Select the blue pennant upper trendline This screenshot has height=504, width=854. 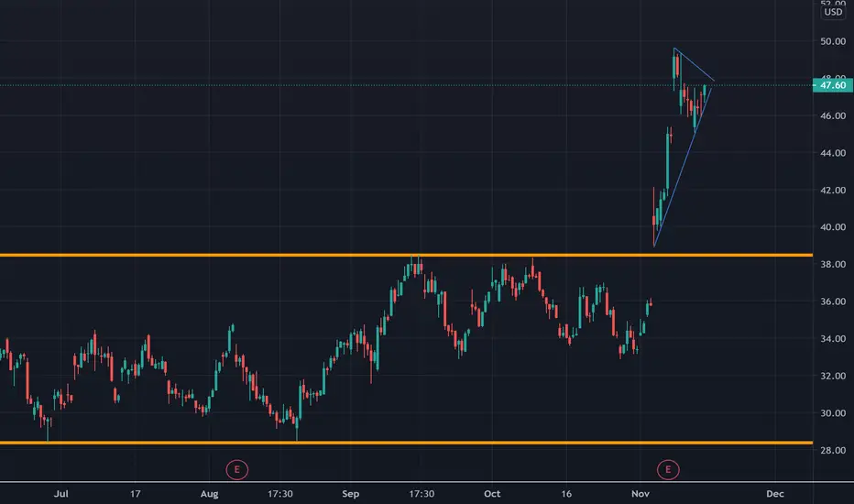[694, 65]
